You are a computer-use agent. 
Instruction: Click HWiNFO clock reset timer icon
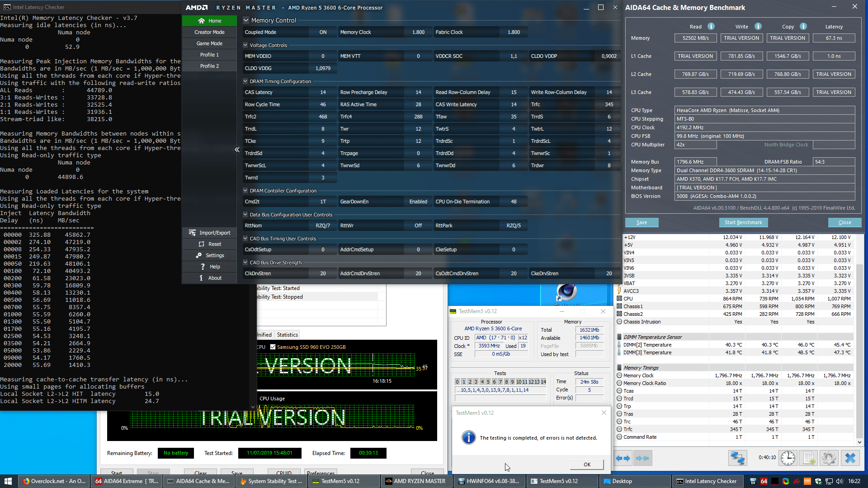788,458
